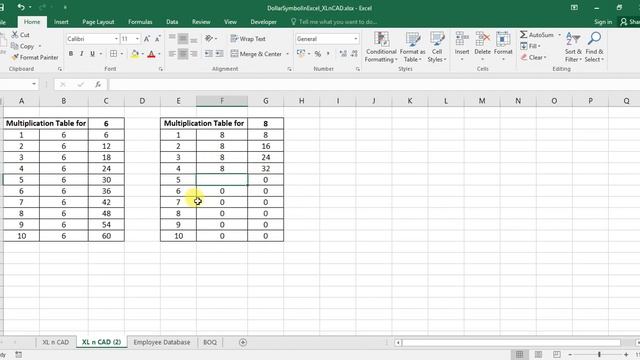This screenshot has height=360, width=640.
Task: Toggle Italic formatting
Action: pos(82,54)
